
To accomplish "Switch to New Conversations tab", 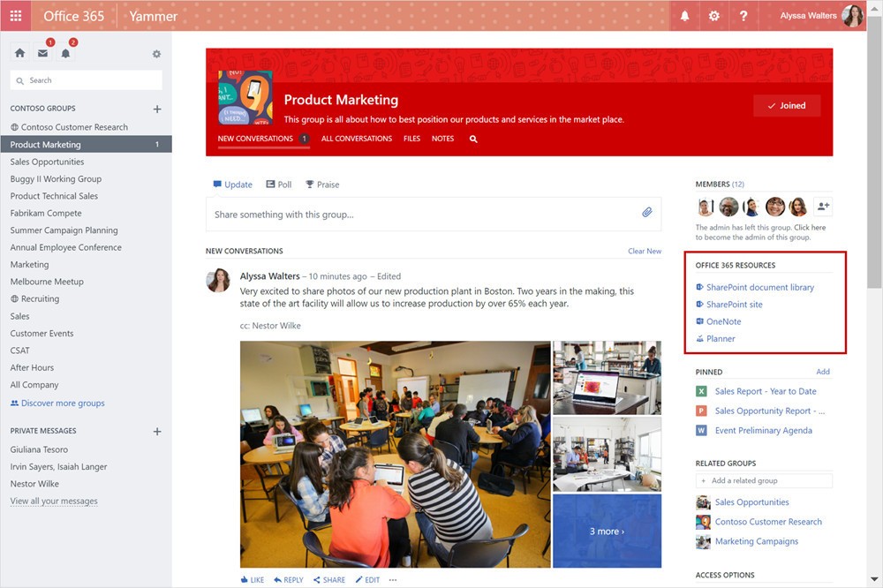I will tap(263, 139).
